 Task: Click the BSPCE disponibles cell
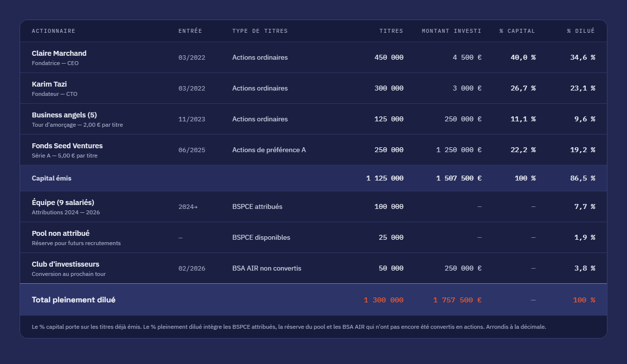coord(261,238)
